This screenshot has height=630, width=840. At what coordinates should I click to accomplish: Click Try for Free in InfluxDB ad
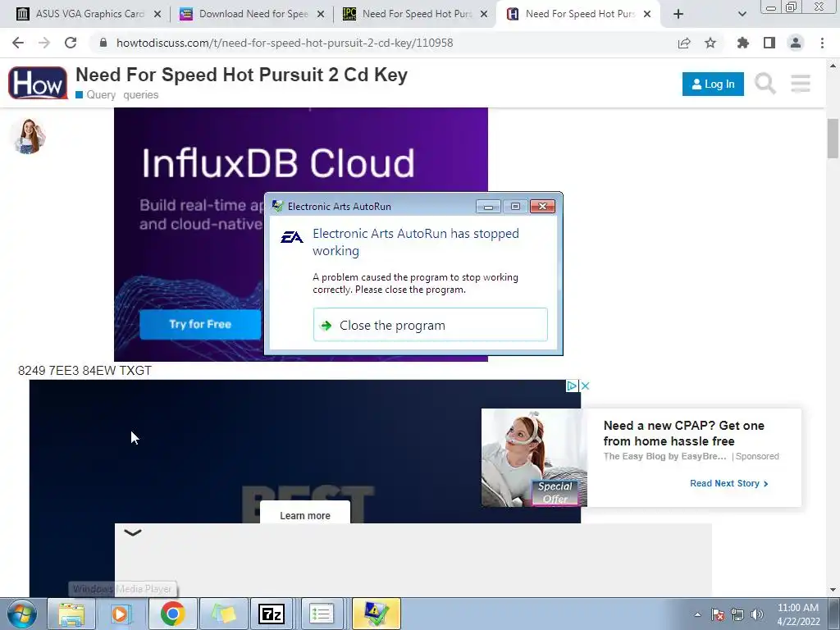pos(200,324)
